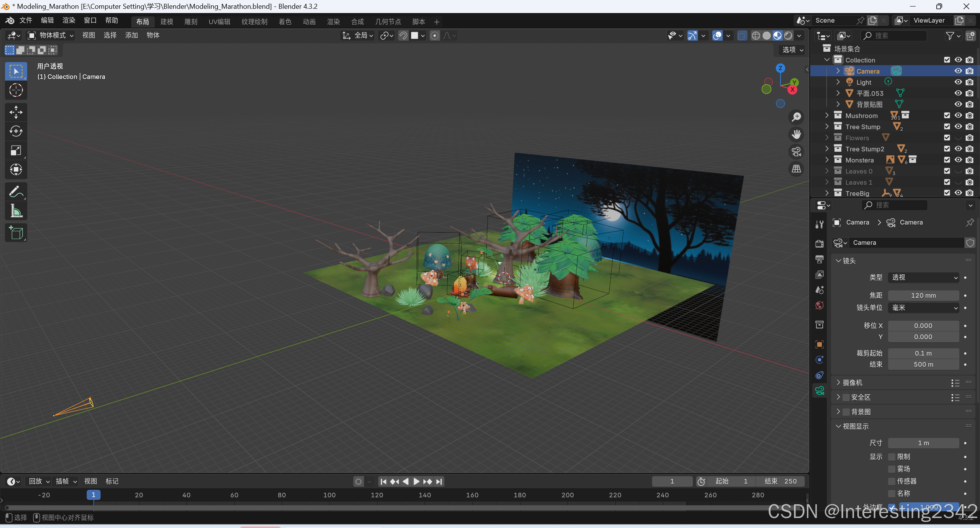Open the 类型 lens type dropdown

(923, 277)
